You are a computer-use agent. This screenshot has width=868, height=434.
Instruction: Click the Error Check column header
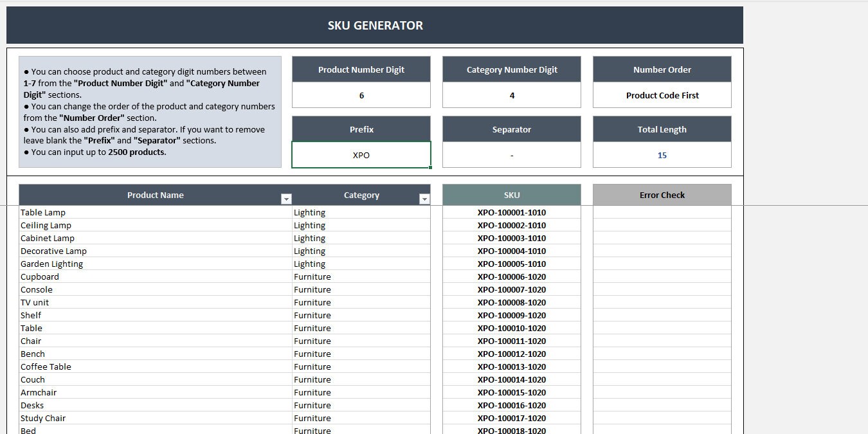point(662,194)
